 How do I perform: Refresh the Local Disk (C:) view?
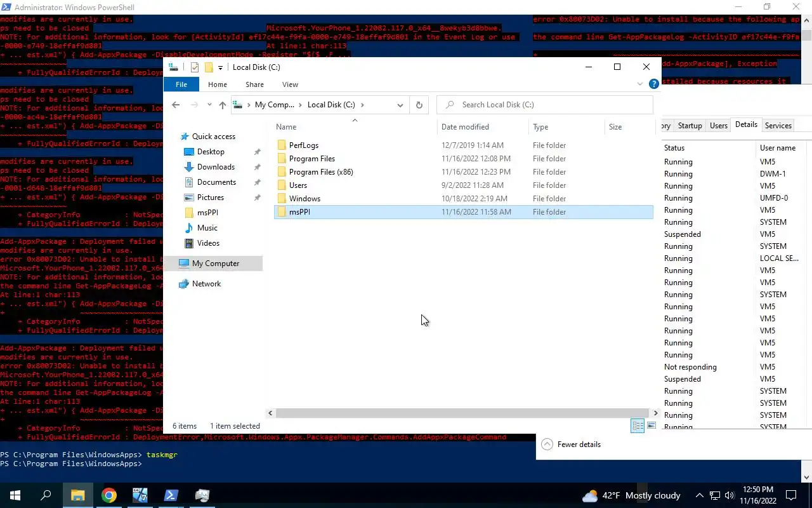(419, 105)
